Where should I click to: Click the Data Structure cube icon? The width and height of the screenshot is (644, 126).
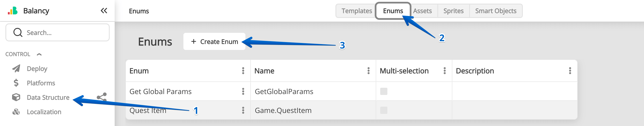pyautogui.click(x=16, y=97)
